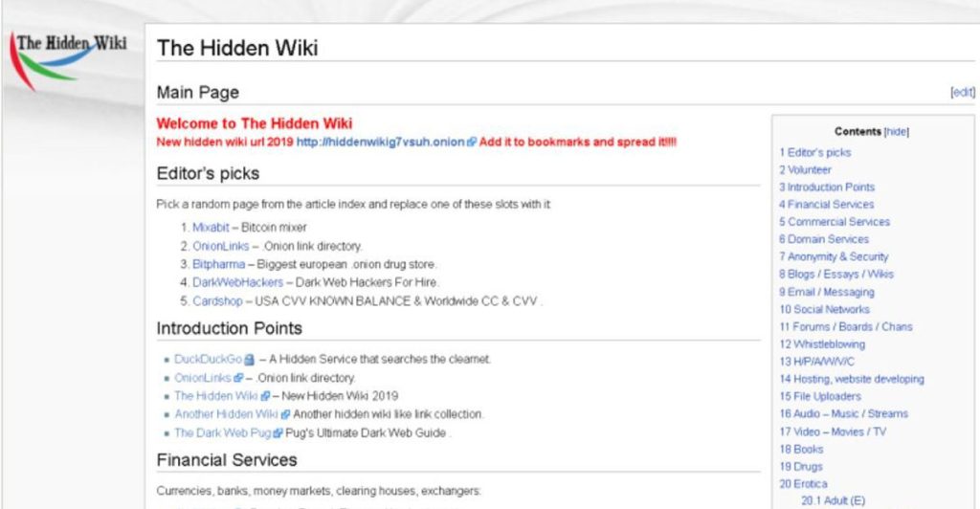Select Audio – Music / Streams contents entry

tap(844, 414)
